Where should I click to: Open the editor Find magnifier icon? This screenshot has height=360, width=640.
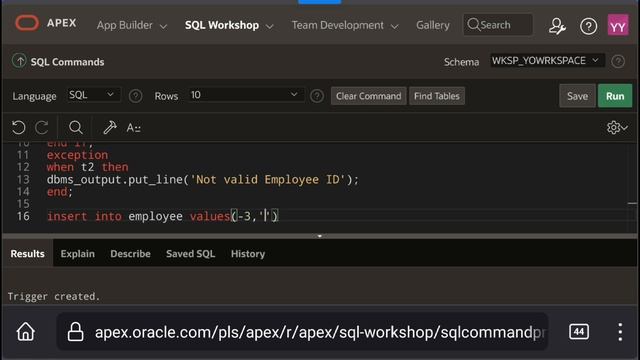coord(76,127)
